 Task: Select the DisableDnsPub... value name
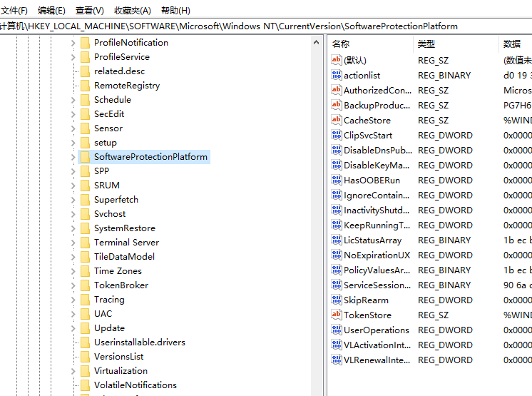point(378,150)
